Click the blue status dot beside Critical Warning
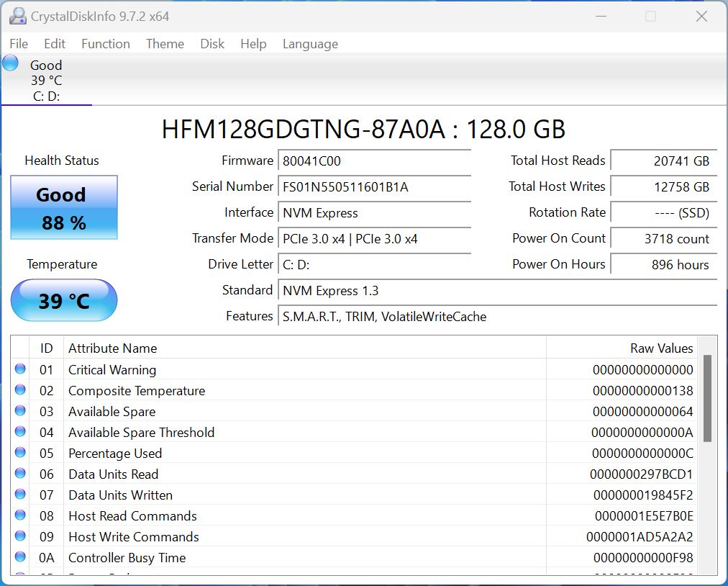This screenshot has width=728, height=586. tap(21, 369)
